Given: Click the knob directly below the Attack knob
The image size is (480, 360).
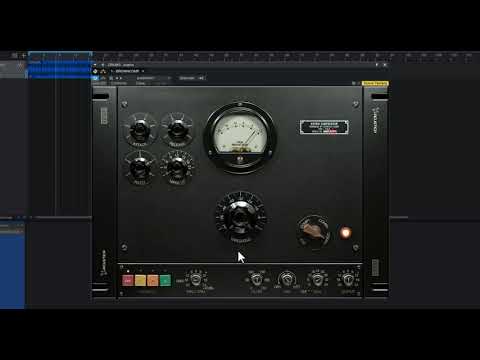Looking at the screenshot, I should point(140,167).
